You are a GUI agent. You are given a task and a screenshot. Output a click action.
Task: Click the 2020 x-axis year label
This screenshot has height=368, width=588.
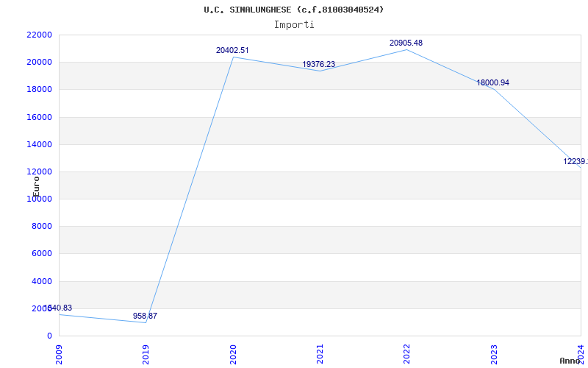pyautogui.click(x=233, y=354)
